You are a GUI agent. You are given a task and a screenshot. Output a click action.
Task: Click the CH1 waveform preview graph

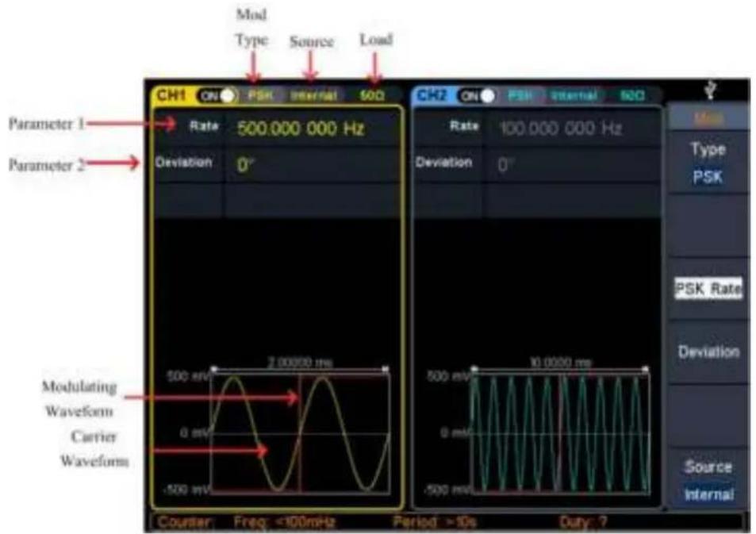tap(300, 433)
